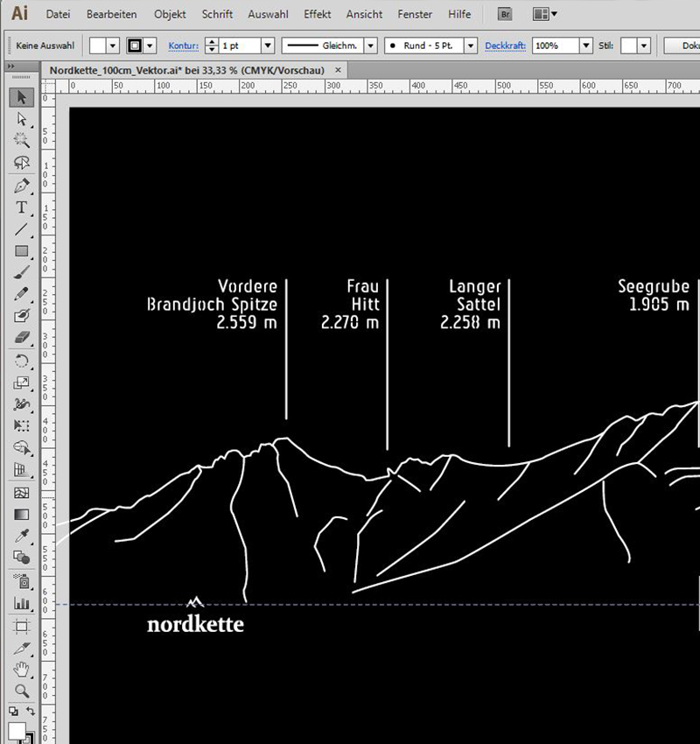The width and height of the screenshot is (700, 744).
Task: Expand the stroke weight 1 pt dropdown
Action: [x=268, y=46]
